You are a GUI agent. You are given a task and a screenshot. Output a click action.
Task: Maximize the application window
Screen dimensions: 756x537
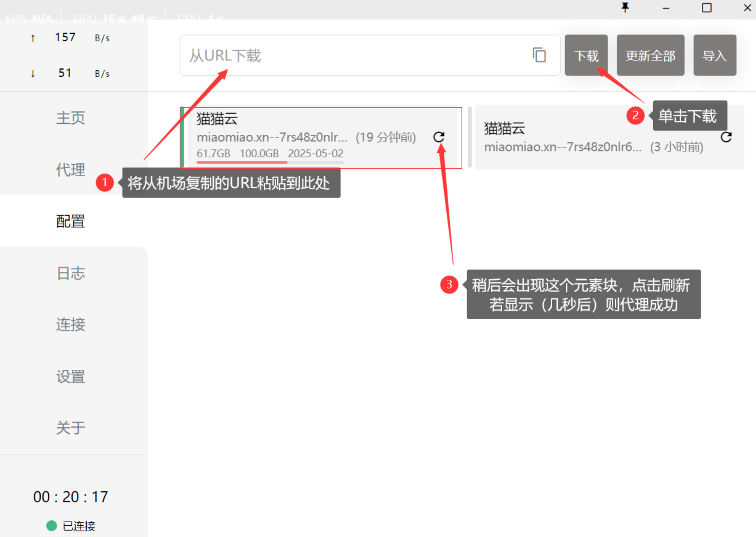pos(706,8)
